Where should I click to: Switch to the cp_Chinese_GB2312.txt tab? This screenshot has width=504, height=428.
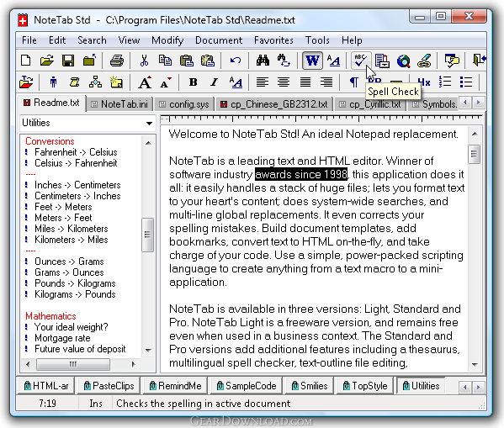(x=274, y=104)
